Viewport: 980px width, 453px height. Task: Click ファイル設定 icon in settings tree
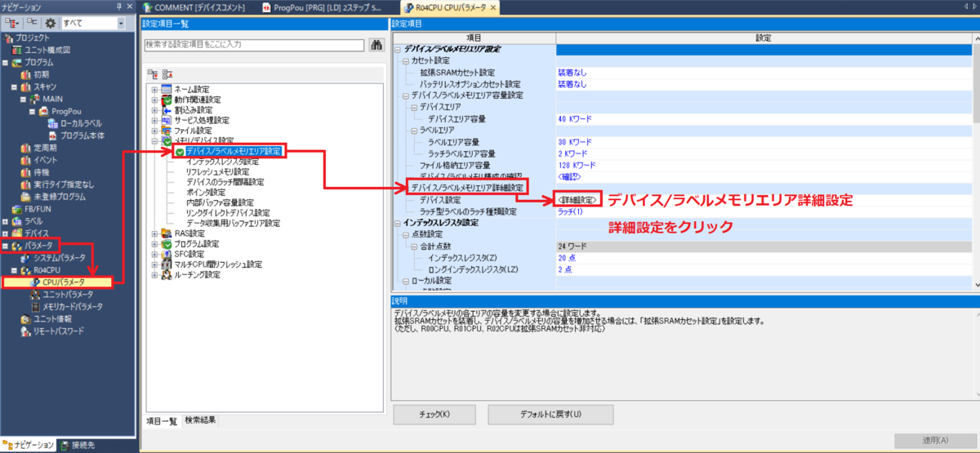[x=167, y=131]
